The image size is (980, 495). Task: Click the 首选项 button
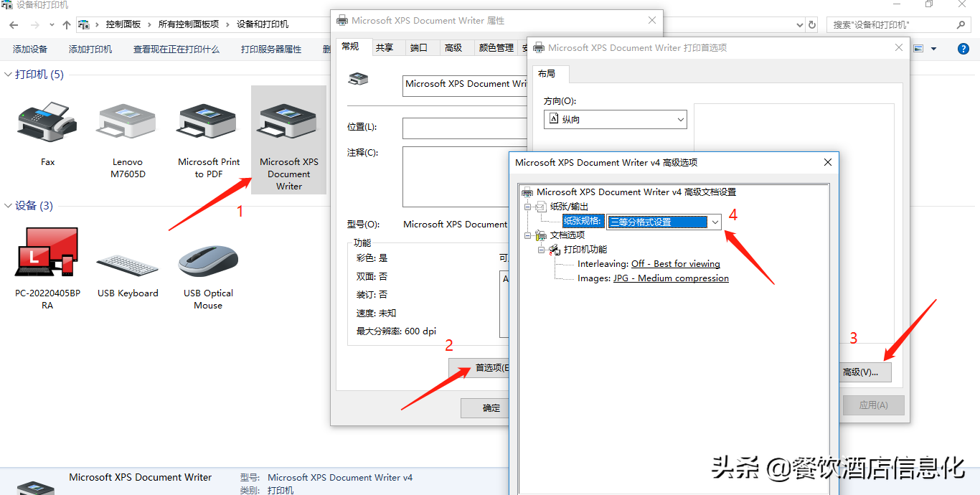coord(479,369)
